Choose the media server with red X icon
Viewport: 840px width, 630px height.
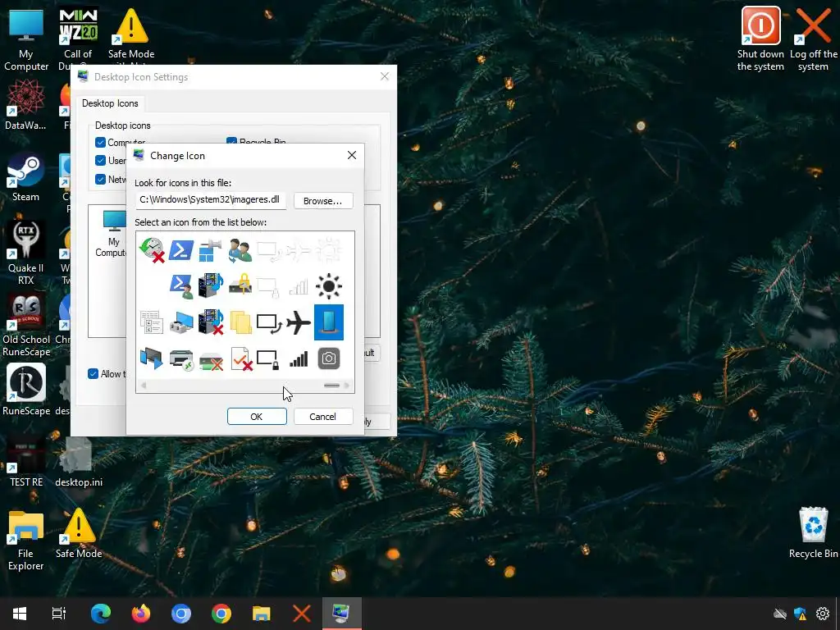(211, 322)
